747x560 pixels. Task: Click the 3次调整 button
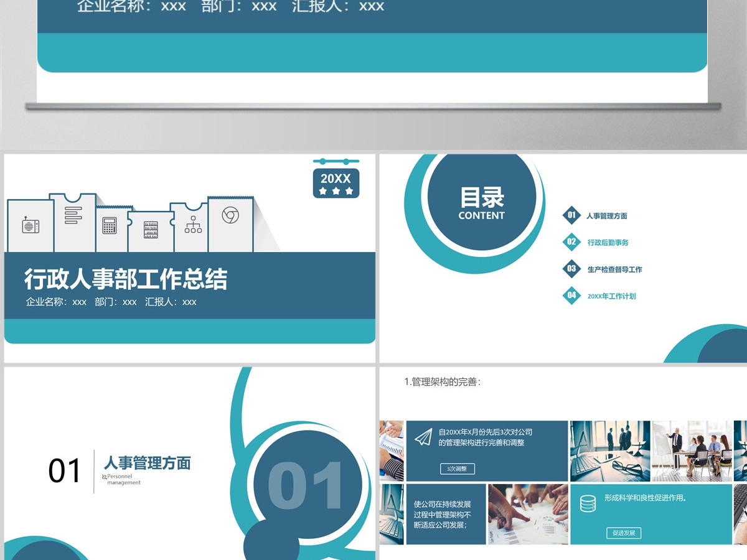[458, 469]
